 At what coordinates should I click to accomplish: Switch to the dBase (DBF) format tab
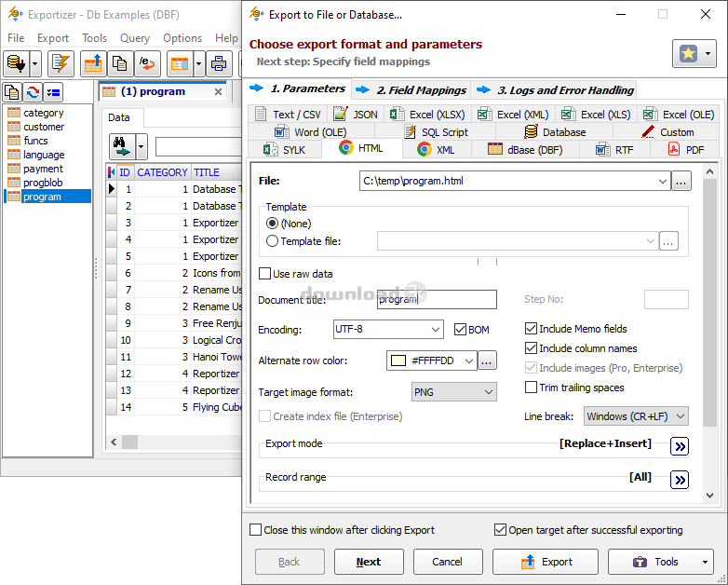tap(525, 149)
